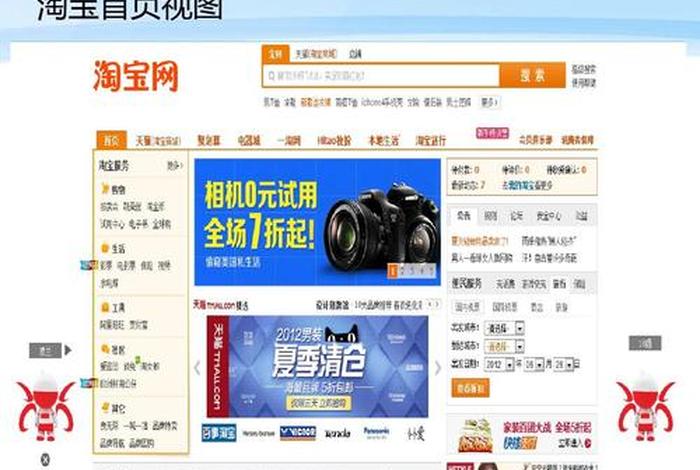Select the 规则 tab

click(x=490, y=216)
